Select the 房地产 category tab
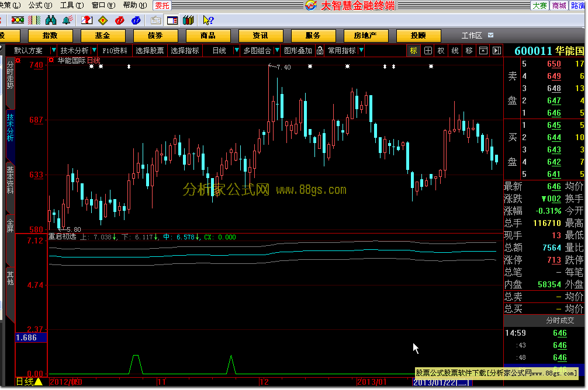 (x=365, y=36)
